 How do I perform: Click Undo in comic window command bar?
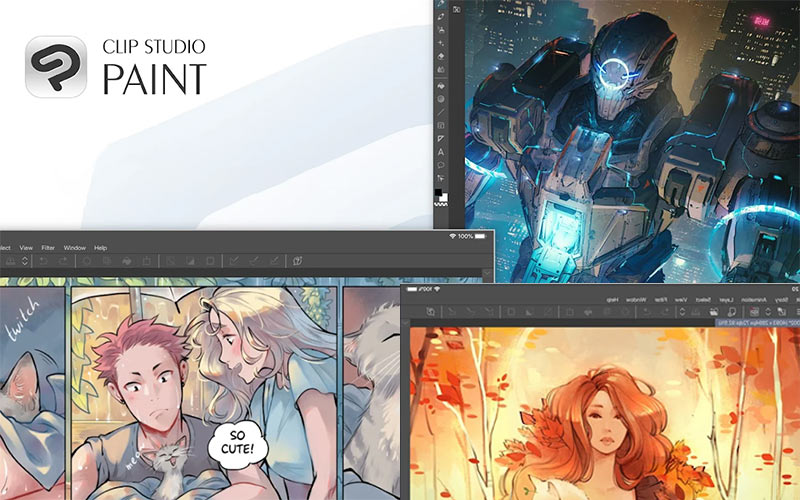42,261
